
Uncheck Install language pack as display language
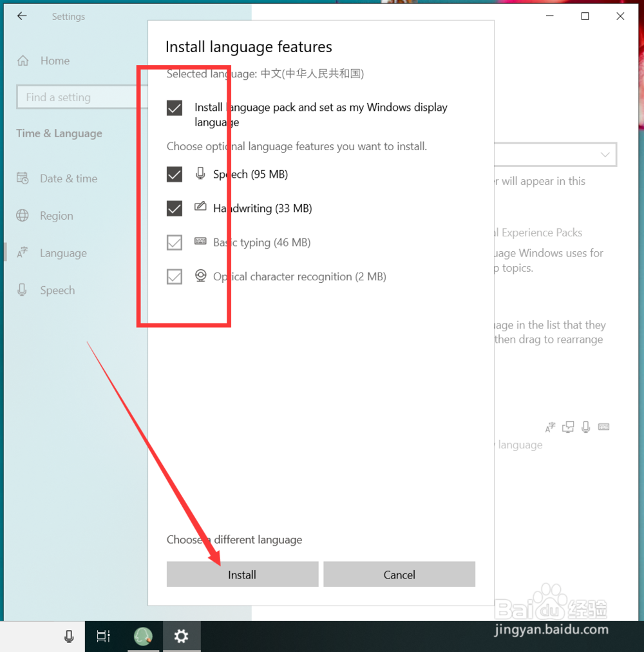coord(175,108)
